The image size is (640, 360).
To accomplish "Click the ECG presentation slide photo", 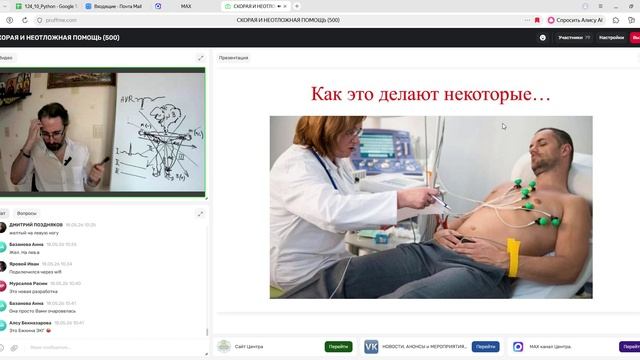I will click(431, 207).
